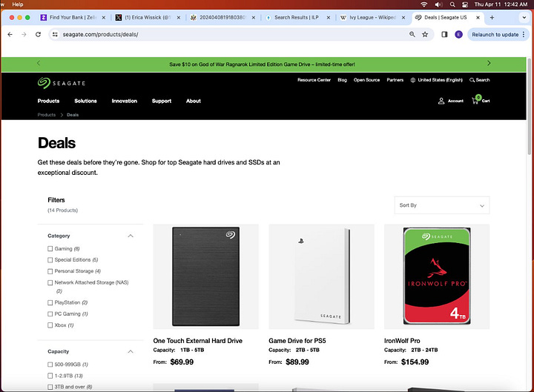Check the Special Editions filter
The width and height of the screenshot is (534, 392).
click(50, 260)
